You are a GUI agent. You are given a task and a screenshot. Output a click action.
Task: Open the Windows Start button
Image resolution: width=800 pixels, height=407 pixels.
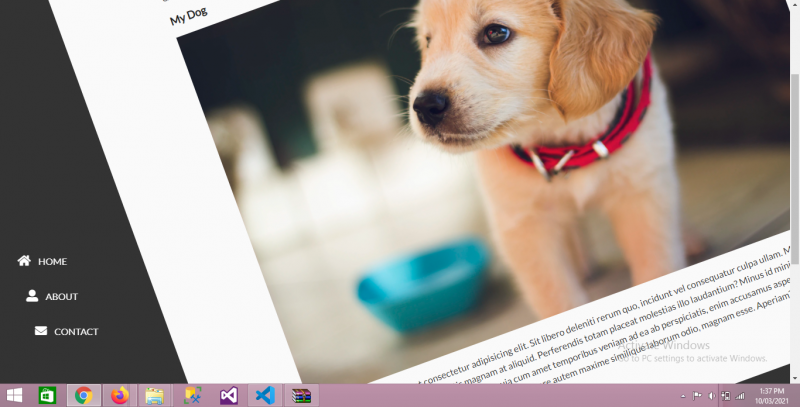14,395
